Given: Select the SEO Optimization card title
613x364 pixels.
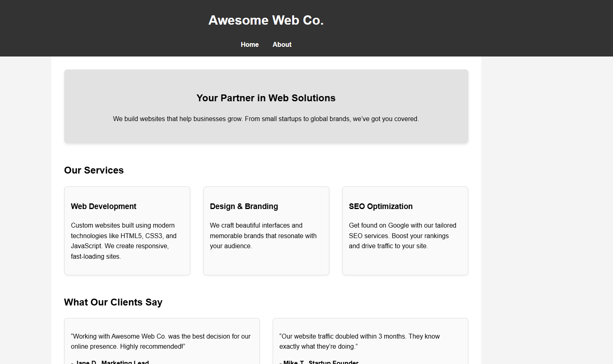Looking at the screenshot, I should click(381, 206).
